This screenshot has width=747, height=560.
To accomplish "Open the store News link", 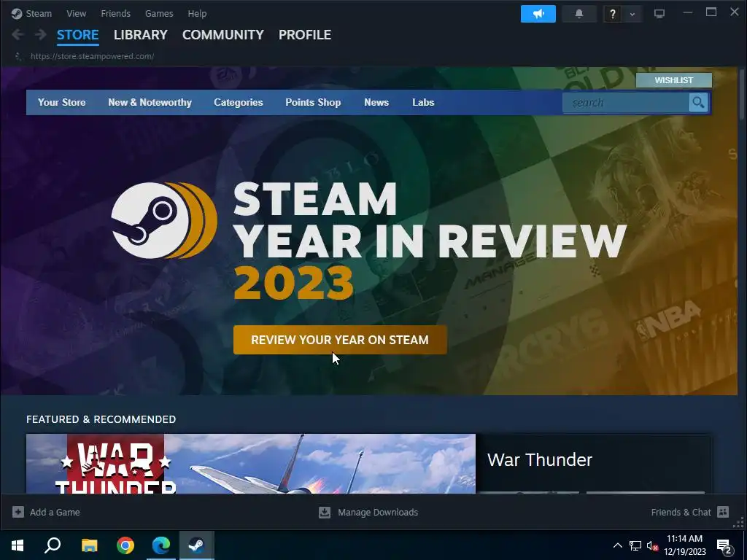I will coord(376,102).
